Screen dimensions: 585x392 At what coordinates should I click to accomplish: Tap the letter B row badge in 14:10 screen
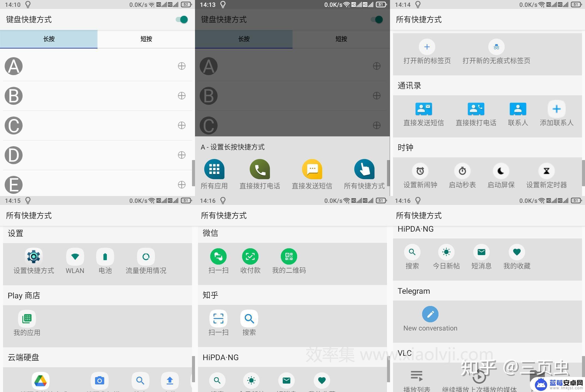coord(14,96)
